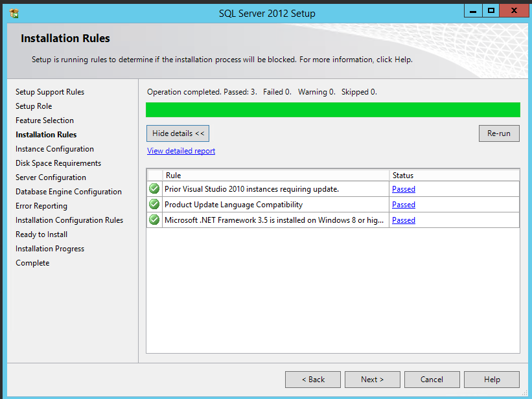
Task: Go back to the previous setup page
Action: coord(313,380)
